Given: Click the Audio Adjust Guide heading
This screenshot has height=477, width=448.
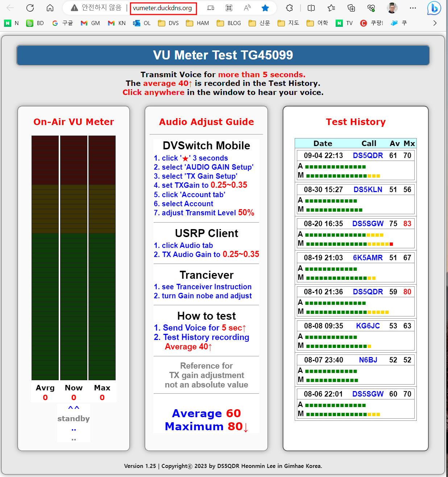Looking at the screenshot, I should point(206,122).
